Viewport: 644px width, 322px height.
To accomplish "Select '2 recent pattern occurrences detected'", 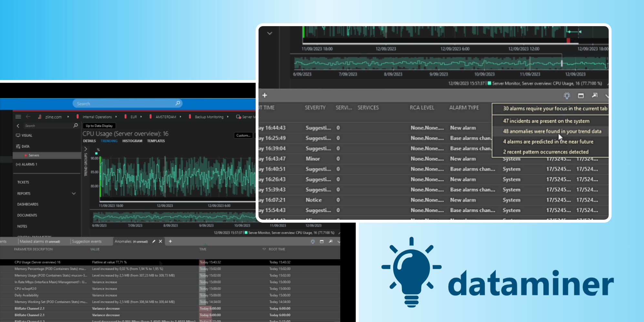I will click(550, 152).
